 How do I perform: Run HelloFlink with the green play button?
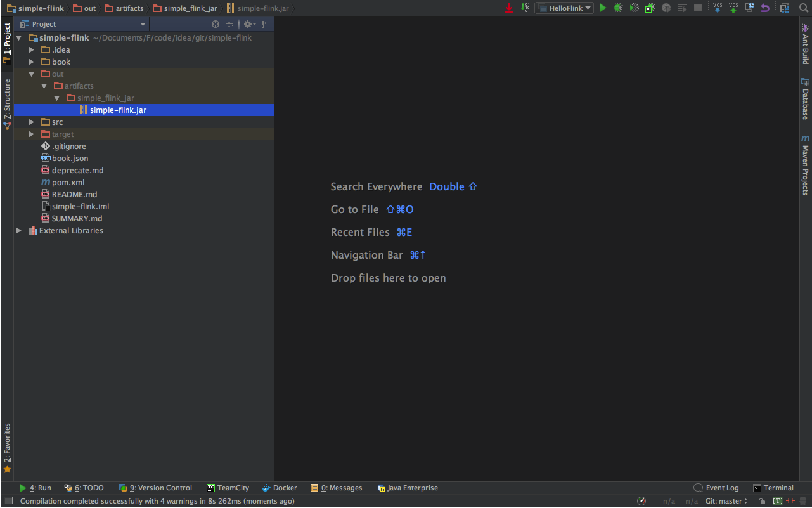pyautogui.click(x=603, y=8)
